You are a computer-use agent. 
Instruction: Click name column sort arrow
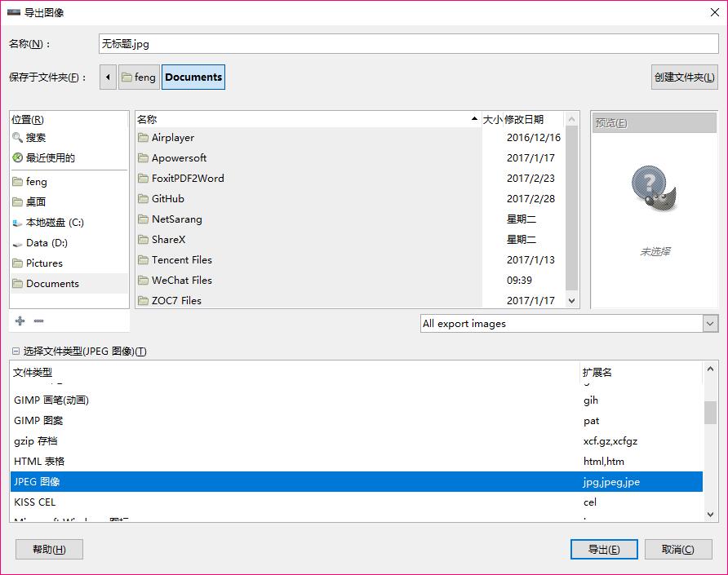pos(474,119)
